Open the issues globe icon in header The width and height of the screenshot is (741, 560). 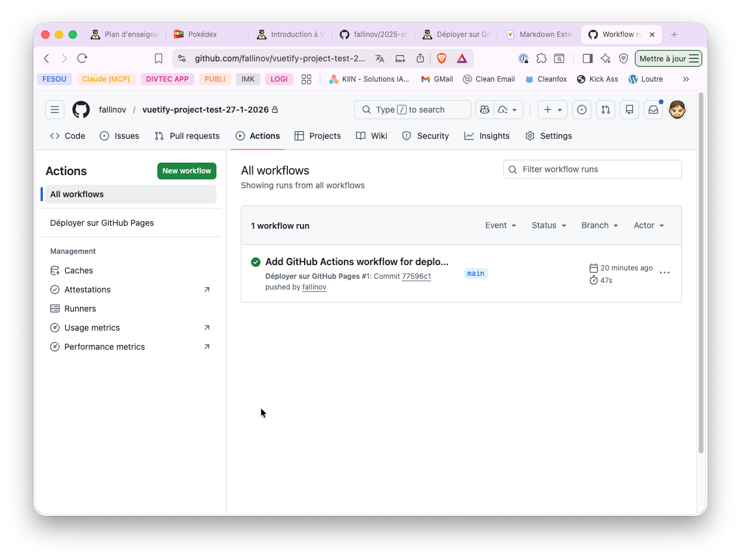(582, 110)
